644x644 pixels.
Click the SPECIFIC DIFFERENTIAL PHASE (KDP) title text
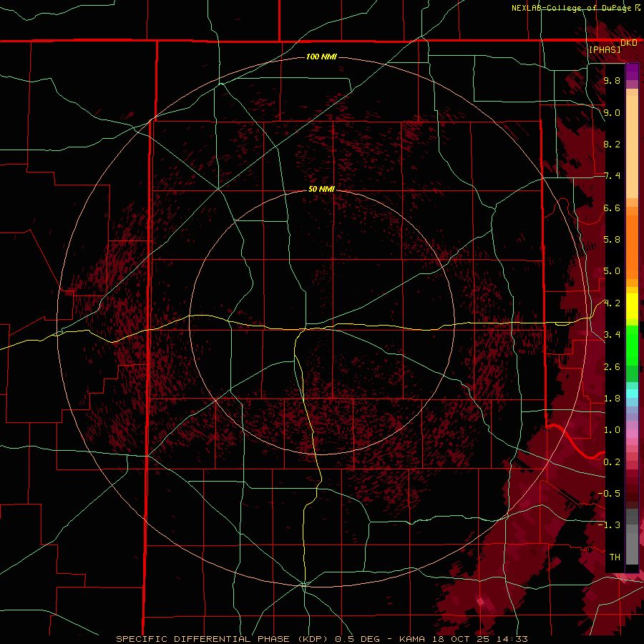(x=222, y=639)
